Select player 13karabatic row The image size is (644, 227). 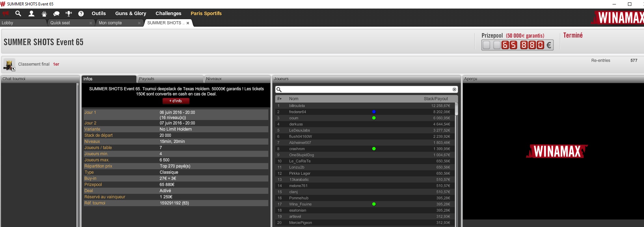(x=365, y=179)
